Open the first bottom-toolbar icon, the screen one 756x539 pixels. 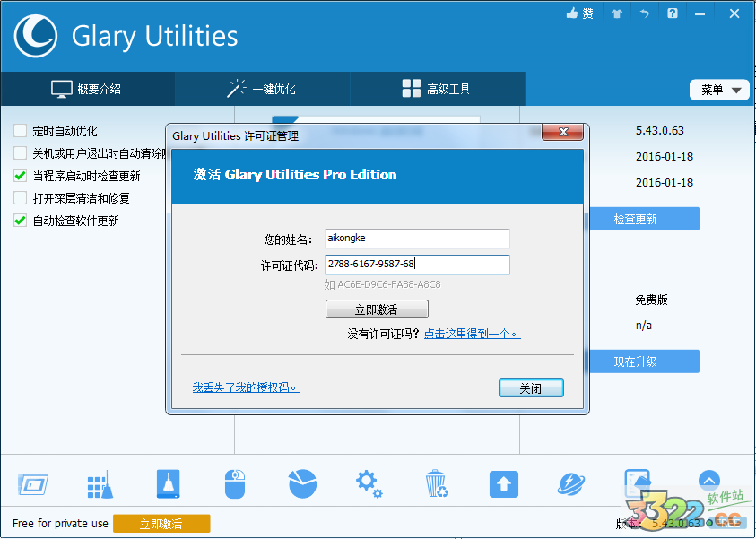(33, 484)
